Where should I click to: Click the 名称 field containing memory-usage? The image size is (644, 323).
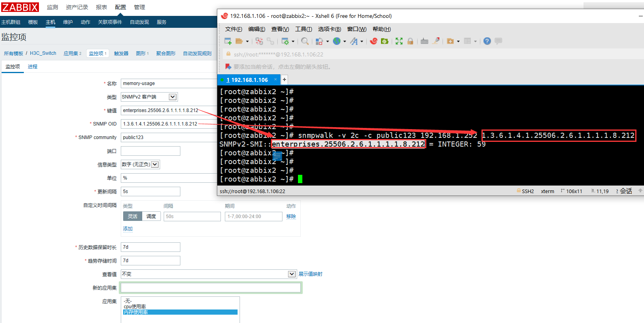[169, 83]
